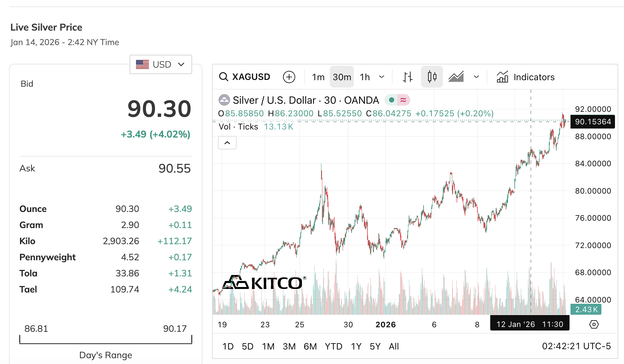Toggle the green market status dot
The width and height of the screenshot is (624, 364).
tap(392, 100)
